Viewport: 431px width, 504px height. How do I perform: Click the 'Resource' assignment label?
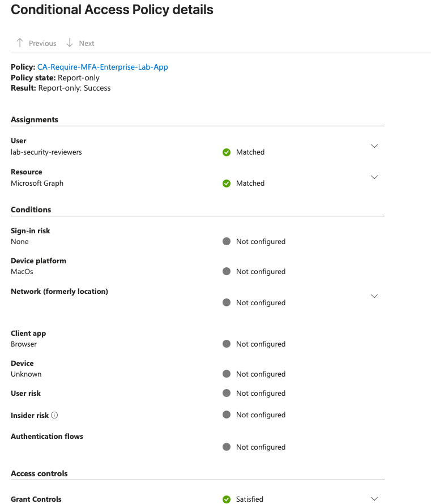(27, 172)
